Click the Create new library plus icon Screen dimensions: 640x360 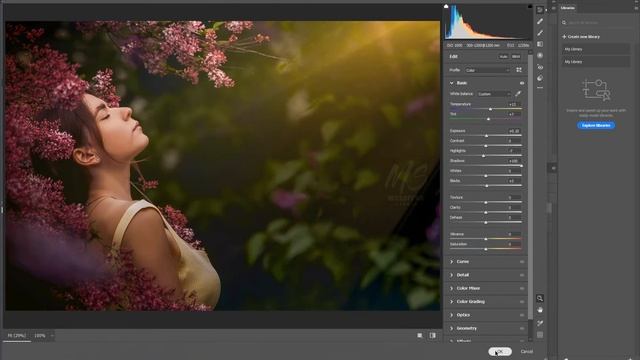[x=564, y=37]
